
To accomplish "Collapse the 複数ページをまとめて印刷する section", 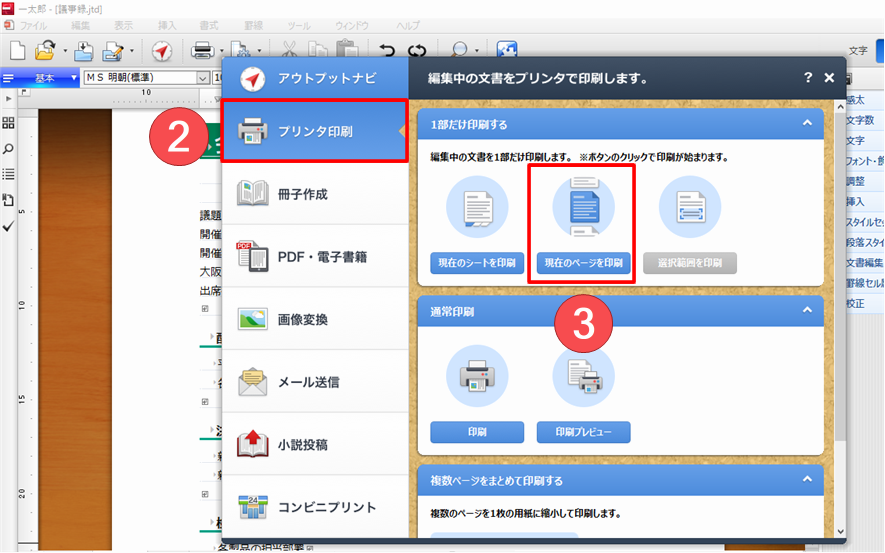I will point(808,480).
